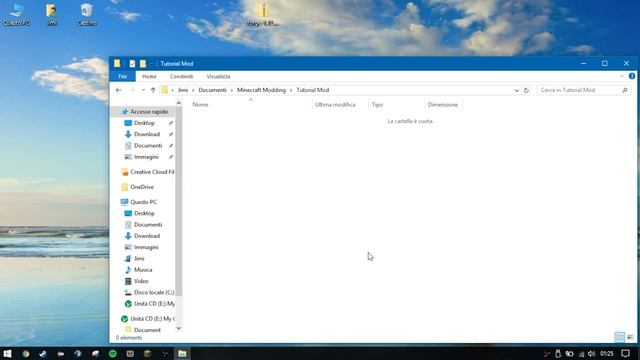The height and width of the screenshot is (360, 640).
Task: Click the search magnifier icon
Action: (x=624, y=90)
